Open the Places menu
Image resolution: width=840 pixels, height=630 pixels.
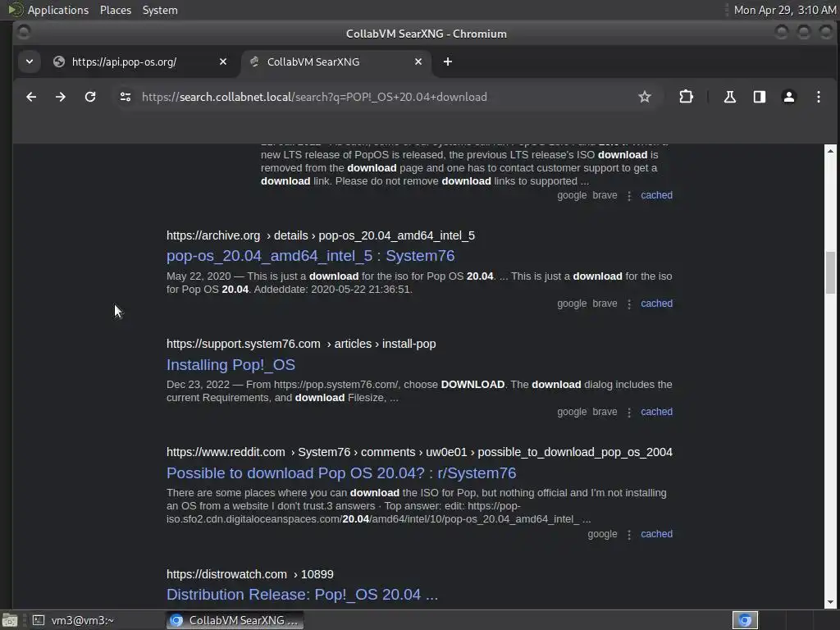(115, 10)
